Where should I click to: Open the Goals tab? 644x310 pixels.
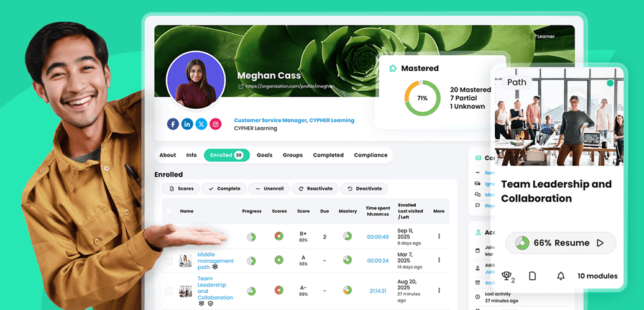[x=265, y=155]
